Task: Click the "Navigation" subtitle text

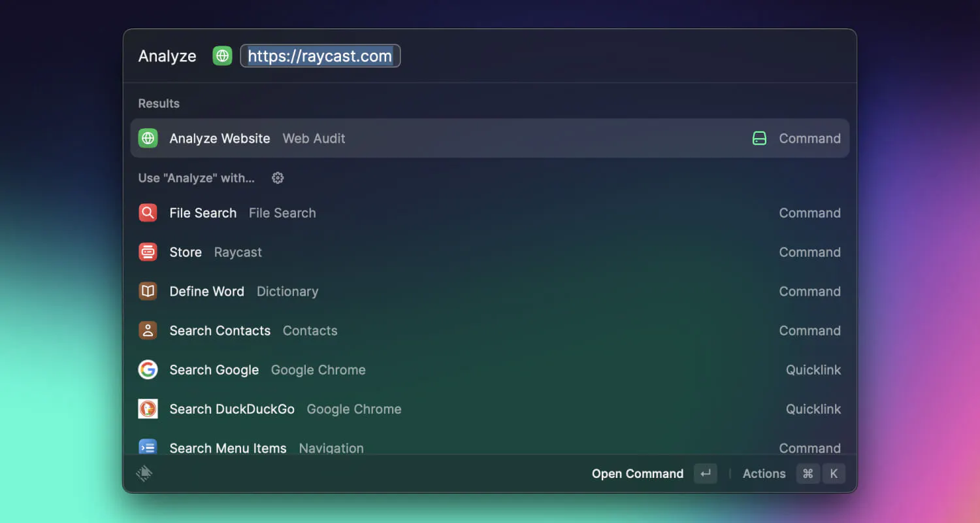Action: 331,448
